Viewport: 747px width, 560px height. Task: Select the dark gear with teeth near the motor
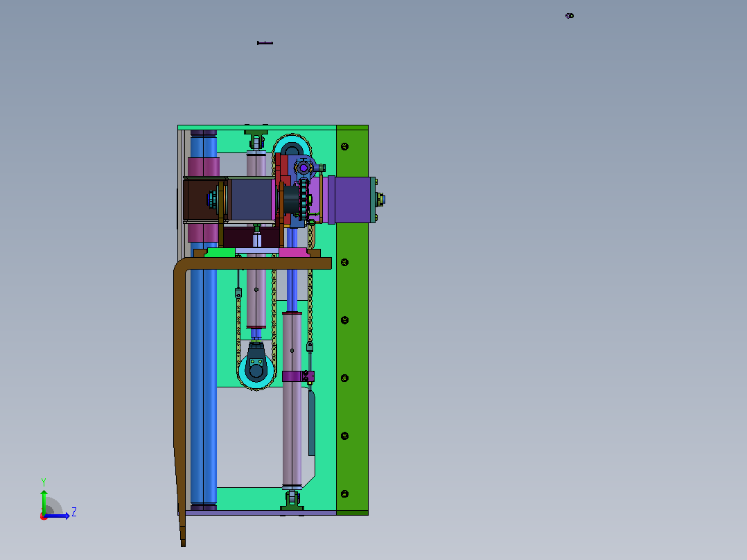point(303,199)
